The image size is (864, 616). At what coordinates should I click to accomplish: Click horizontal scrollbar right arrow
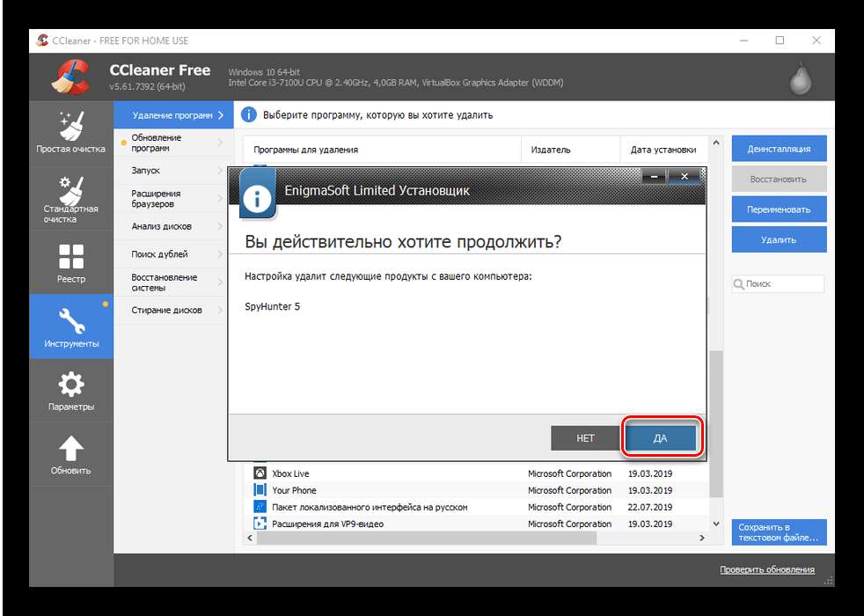pos(702,538)
